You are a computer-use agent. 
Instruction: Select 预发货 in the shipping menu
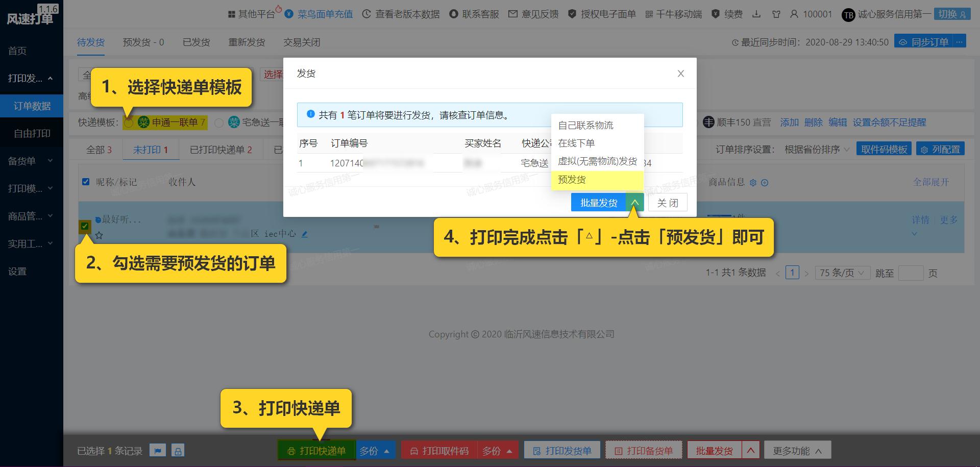tap(572, 180)
